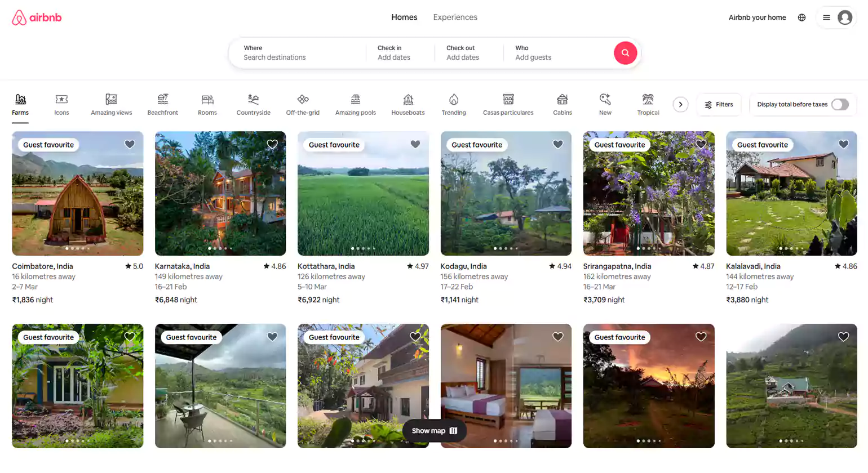Save the Kodagu listing to wishlist

coord(557,144)
